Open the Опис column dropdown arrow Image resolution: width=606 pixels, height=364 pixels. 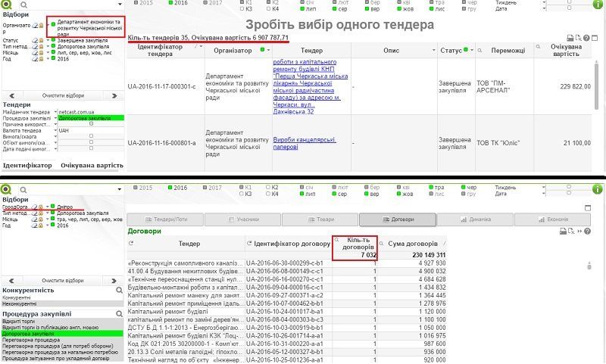click(433, 49)
